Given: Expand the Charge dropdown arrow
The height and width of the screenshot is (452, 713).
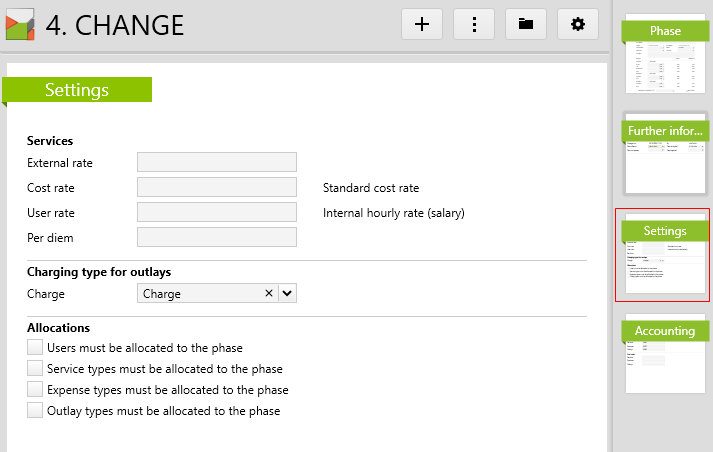Looking at the screenshot, I should tap(287, 294).
